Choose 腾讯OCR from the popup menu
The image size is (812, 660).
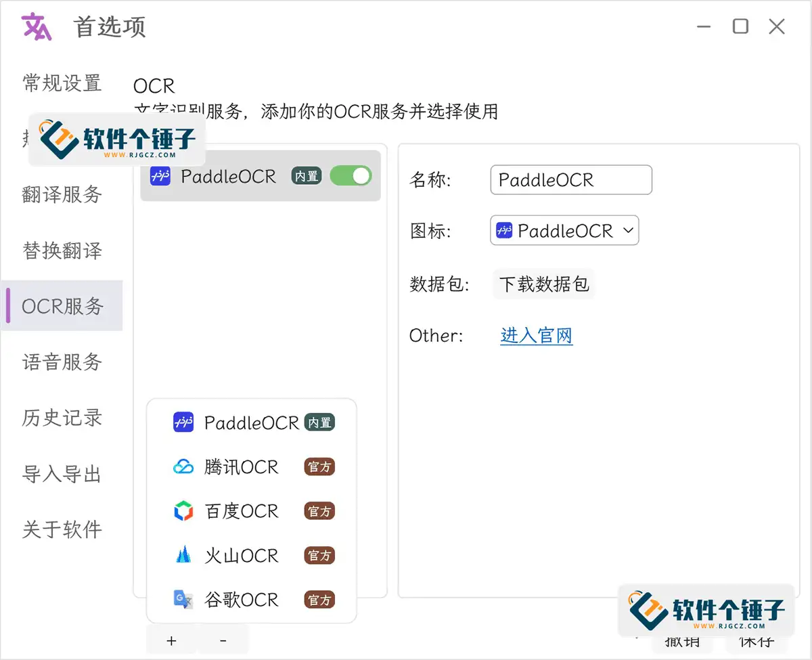pyautogui.click(x=252, y=467)
